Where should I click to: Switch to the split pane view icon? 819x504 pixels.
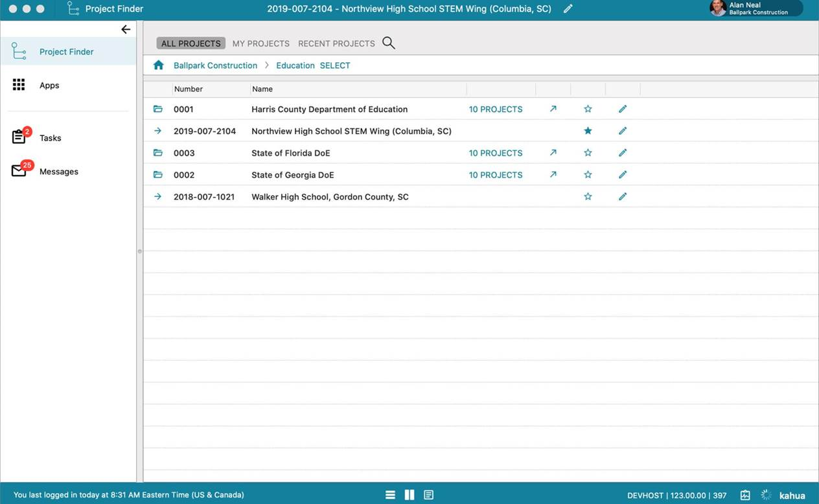tap(409, 495)
